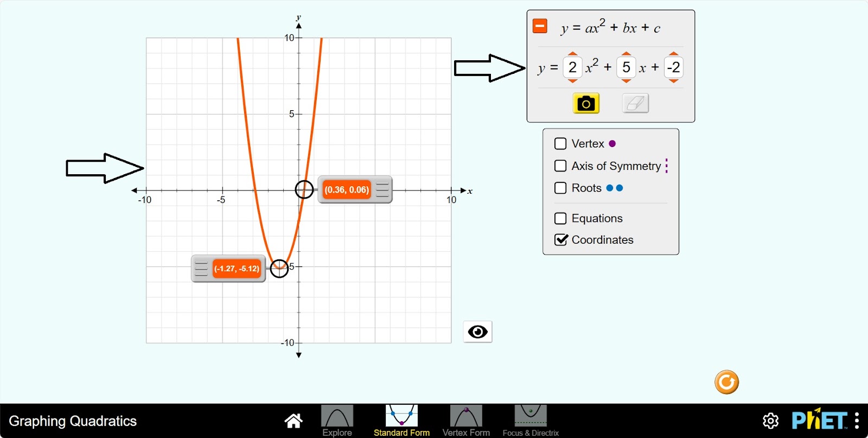Open the settings gear in the navigation bar
The height and width of the screenshot is (438, 868).
[x=770, y=421]
